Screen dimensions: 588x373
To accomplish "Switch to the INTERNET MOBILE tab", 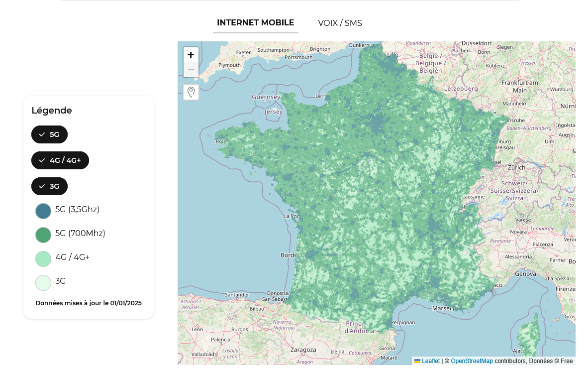I will [255, 22].
